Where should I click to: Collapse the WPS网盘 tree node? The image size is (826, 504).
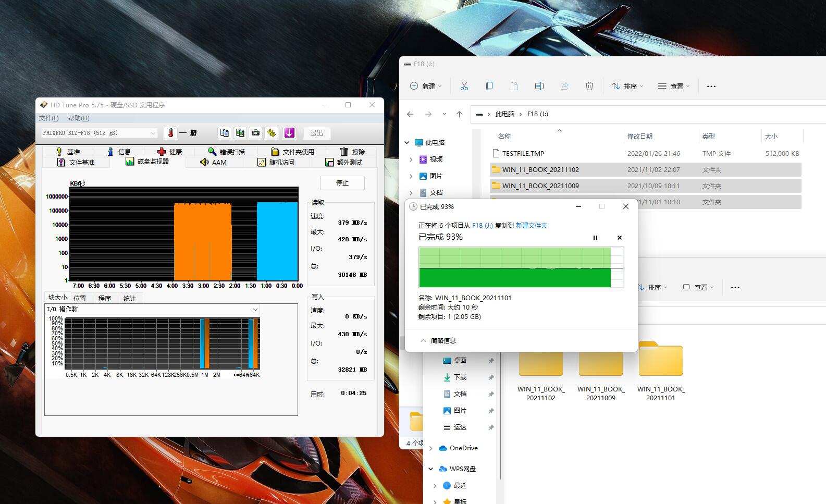click(x=431, y=469)
